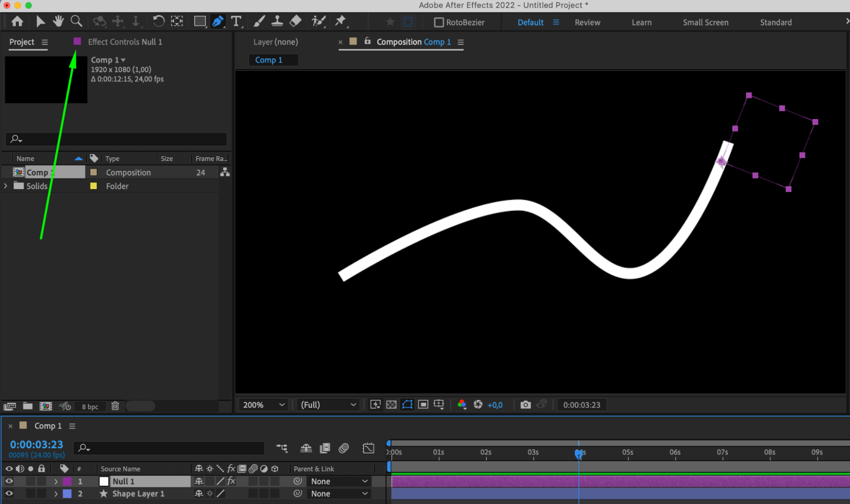This screenshot has height=504, width=850.
Task: Select the Eraser tool
Action: 295,21
